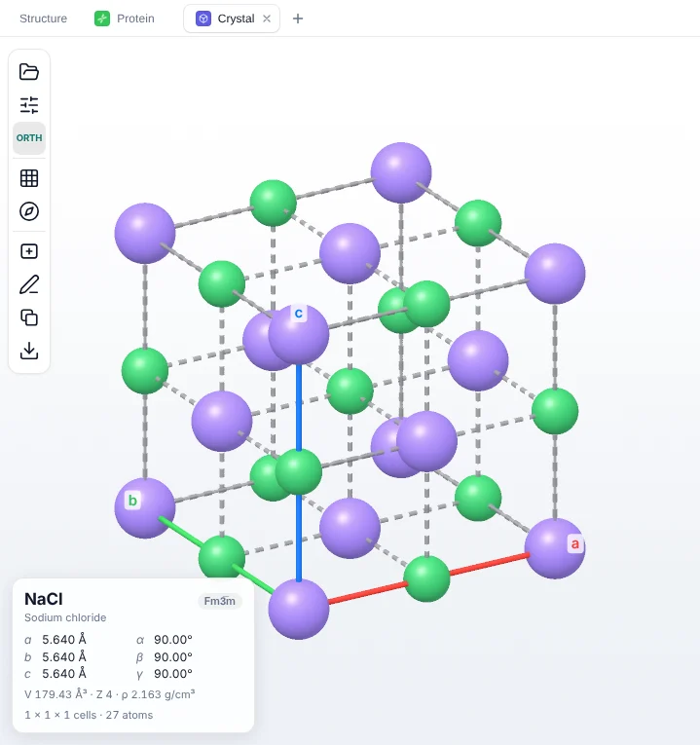Click the gamma angle value 90.00°

tap(173, 674)
